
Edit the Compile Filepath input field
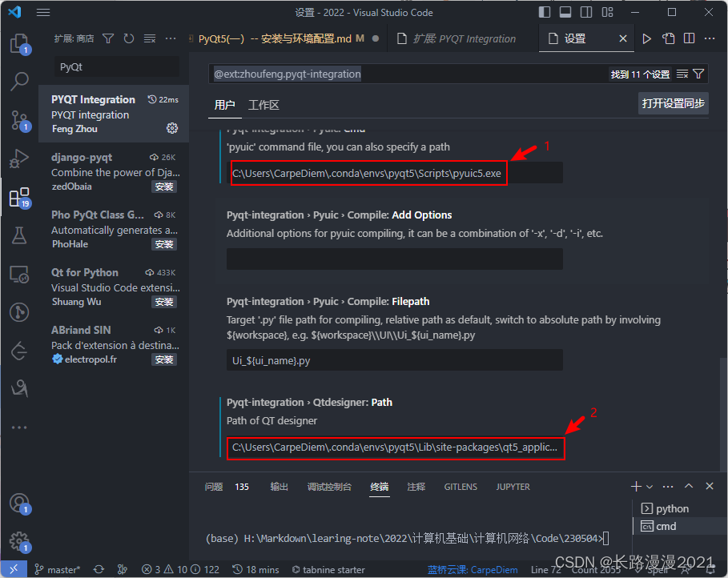pyautogui.click(x=395, y=360)
